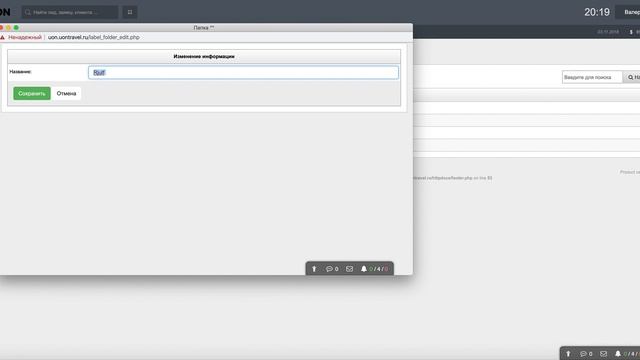Click the Ненадёжный label in address bar
Viewport: 640px width, 360px height.
click(25, 37)
